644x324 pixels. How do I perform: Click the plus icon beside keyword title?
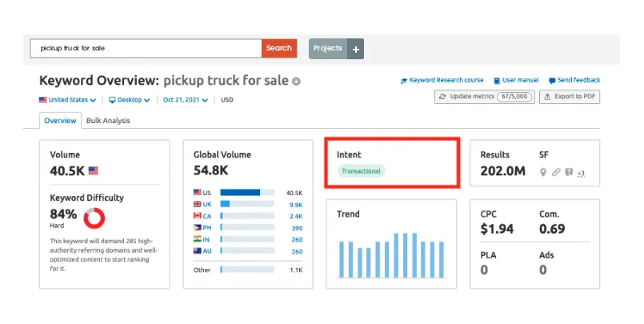tap(296, 82)
